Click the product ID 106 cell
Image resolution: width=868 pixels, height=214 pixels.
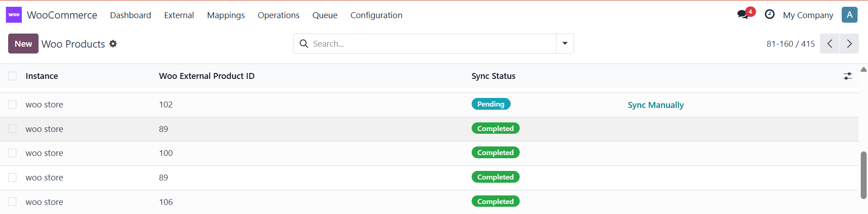(166, 202)
